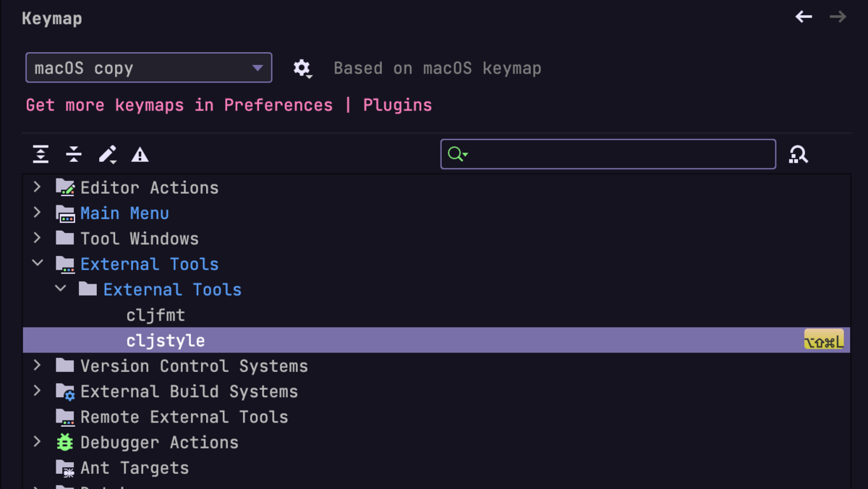The width and height of the screenshot is (868, 489).
Task: Navigate back with the left arrow
Action: coord(804,17)
